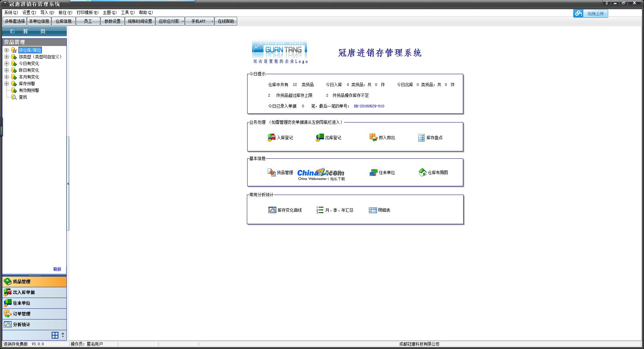Screen dimensions: 644x349
Task: Click 件货品超过库存上限 text
Action: [294, 95]
